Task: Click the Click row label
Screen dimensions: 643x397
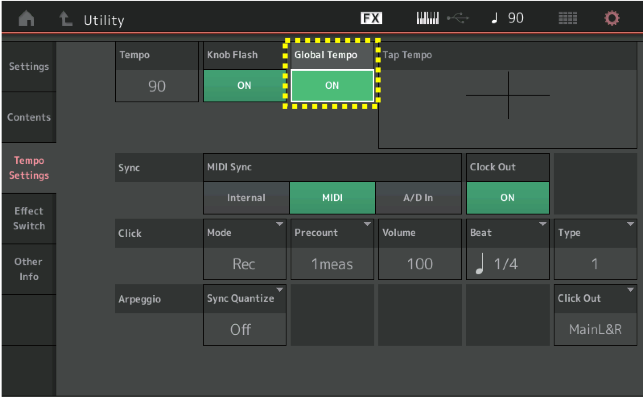Action: (130, 233)
